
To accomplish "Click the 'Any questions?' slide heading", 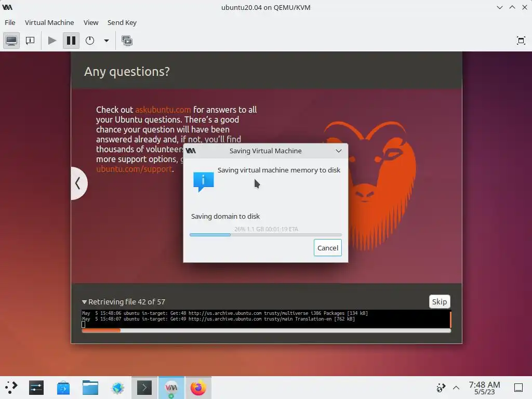I will 127,72.
